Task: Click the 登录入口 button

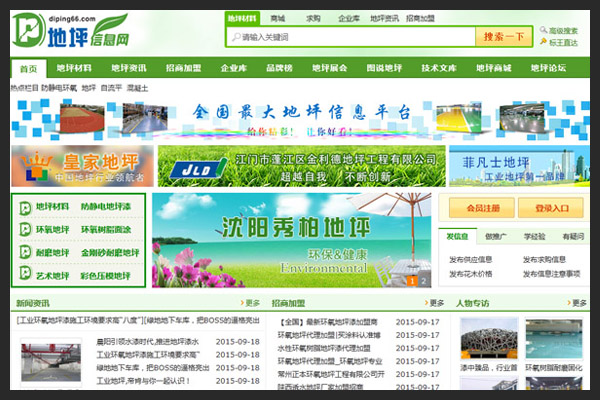Action: (551, 208)
